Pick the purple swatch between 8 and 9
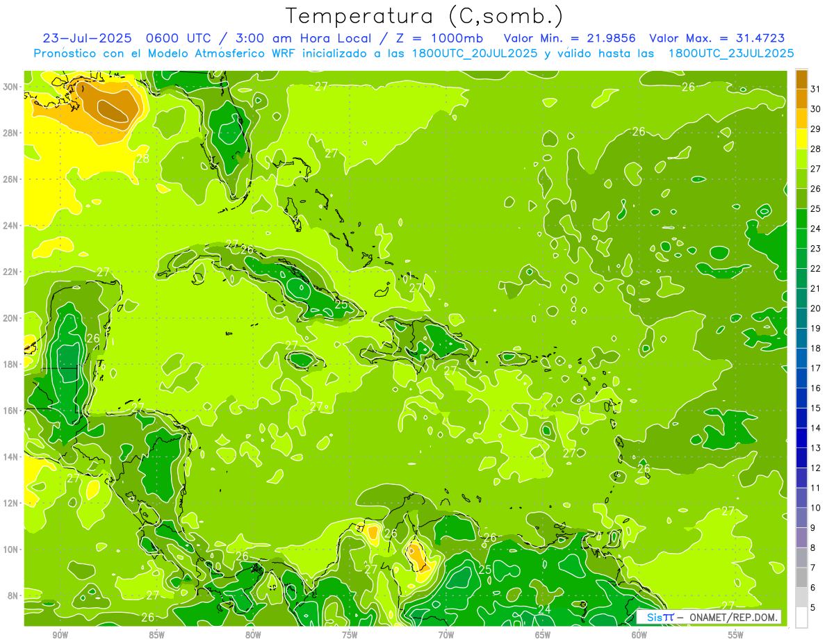This screenshot has width=834, height=644. (x=801, y=538)
